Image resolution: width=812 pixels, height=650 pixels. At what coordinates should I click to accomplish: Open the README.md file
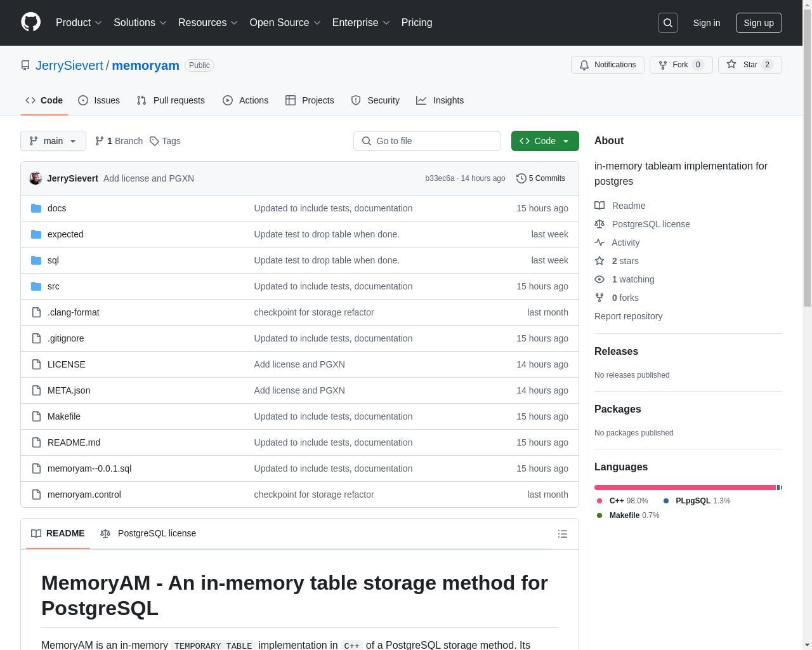pos(74,442)
